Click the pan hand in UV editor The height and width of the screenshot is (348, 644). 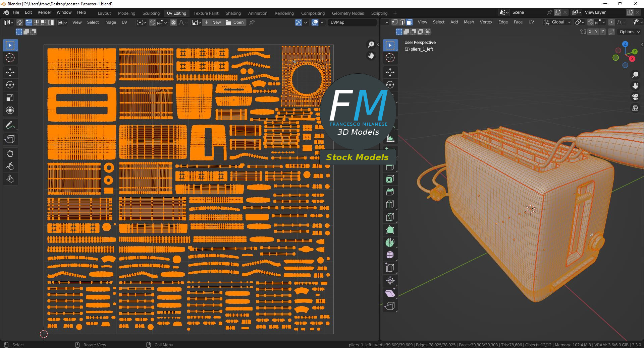click(x=371, y=56)
